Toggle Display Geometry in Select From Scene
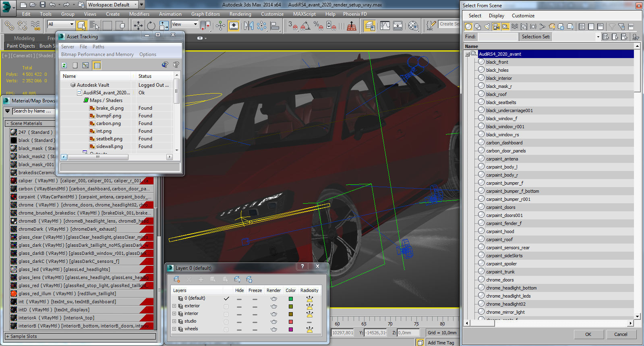The image size is (644, 346). [468, 27]
